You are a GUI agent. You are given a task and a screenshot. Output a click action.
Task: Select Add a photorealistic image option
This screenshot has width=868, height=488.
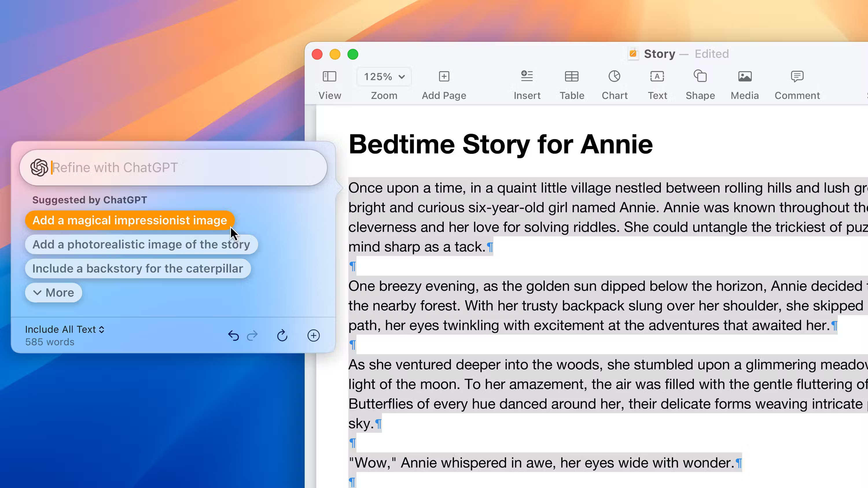(x=141, y=244)
